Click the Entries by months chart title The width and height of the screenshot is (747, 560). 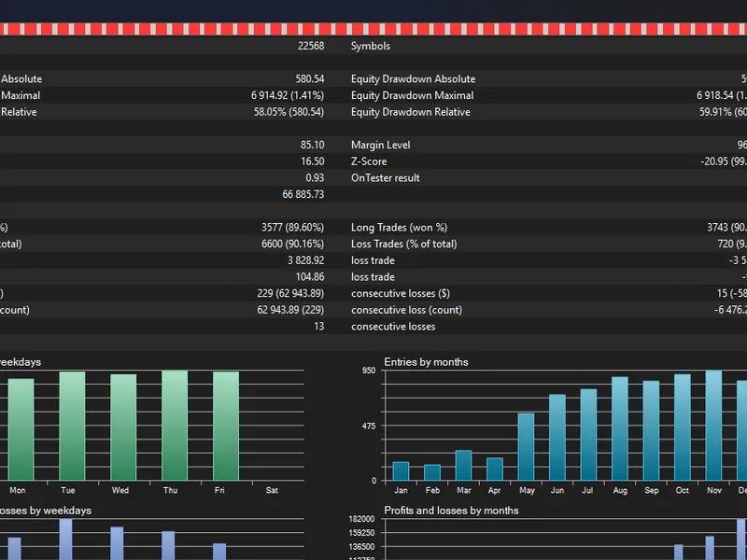tap(426, 362)
